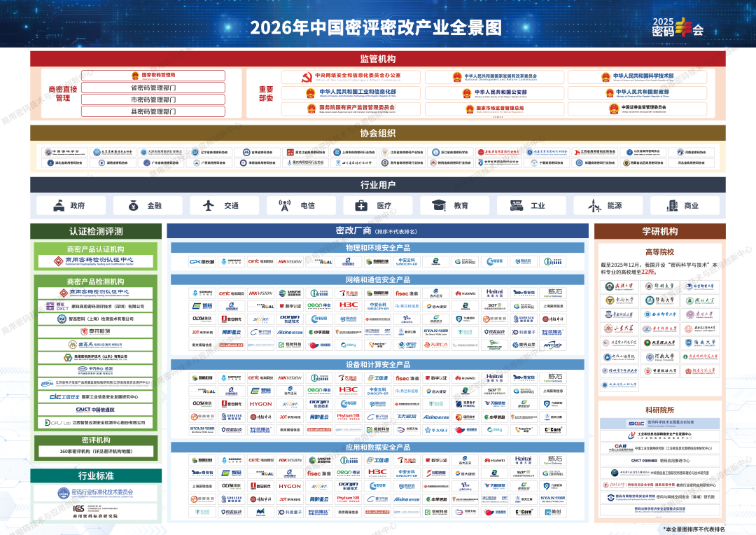
Task: Click the 武汉大学 logo
Action: pos(619,286)
